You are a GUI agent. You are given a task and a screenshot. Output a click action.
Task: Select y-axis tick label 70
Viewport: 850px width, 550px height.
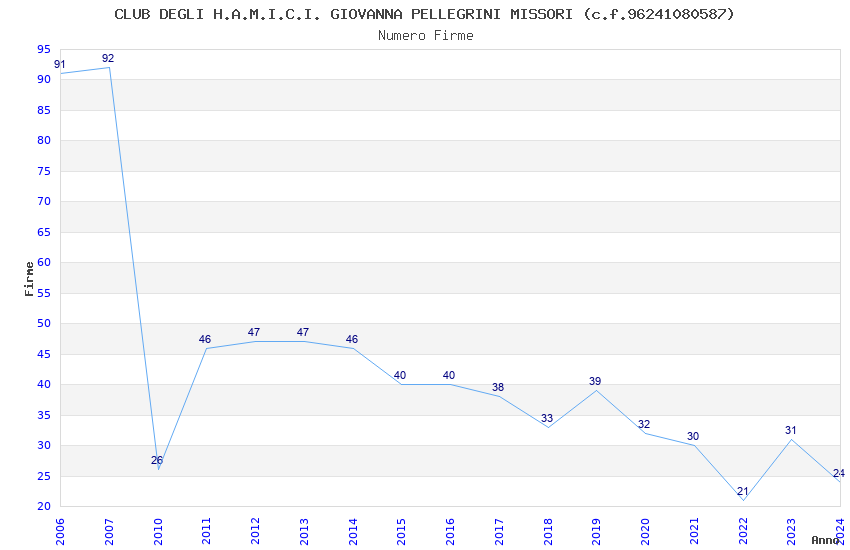[x=44, y=201]
